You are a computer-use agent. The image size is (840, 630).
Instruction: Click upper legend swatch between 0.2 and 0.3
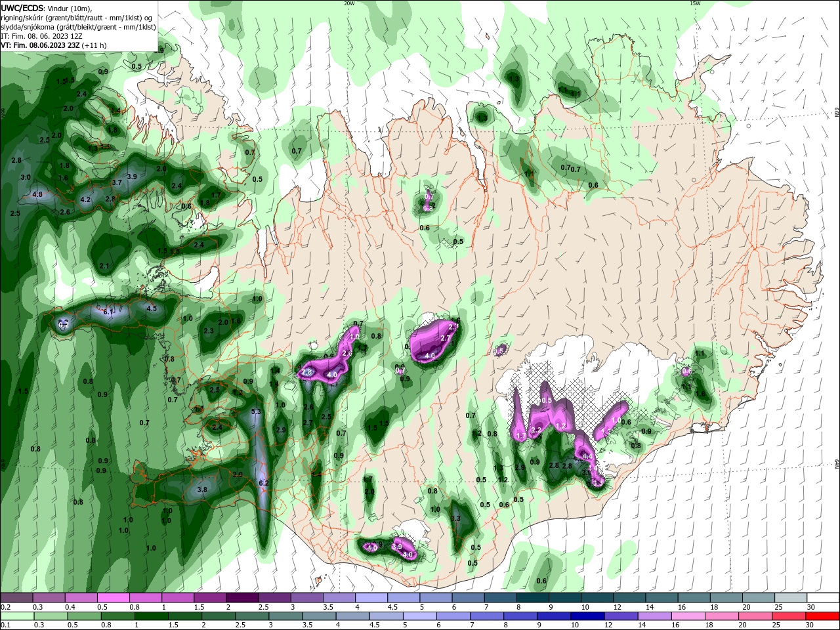coord(17,598)
